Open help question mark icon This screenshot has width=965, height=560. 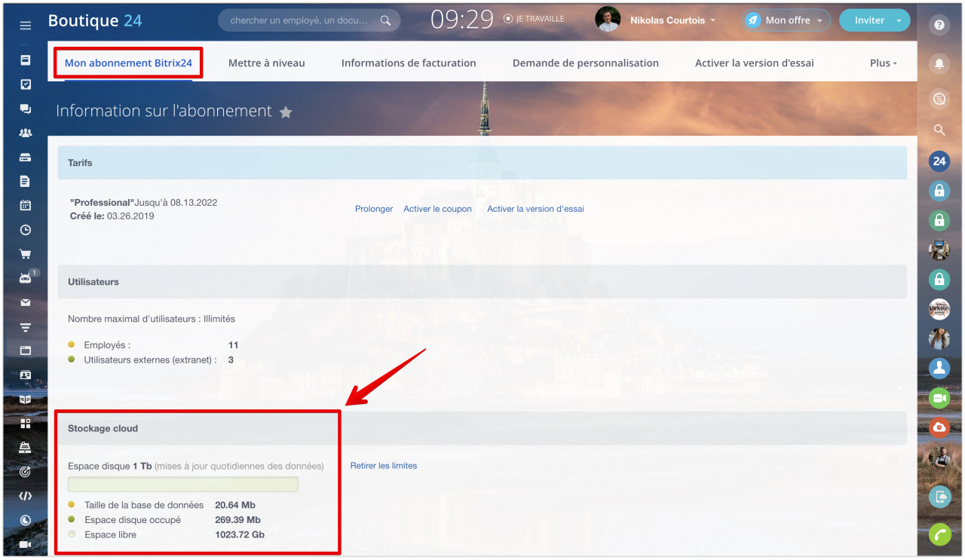tap(939, 25)
